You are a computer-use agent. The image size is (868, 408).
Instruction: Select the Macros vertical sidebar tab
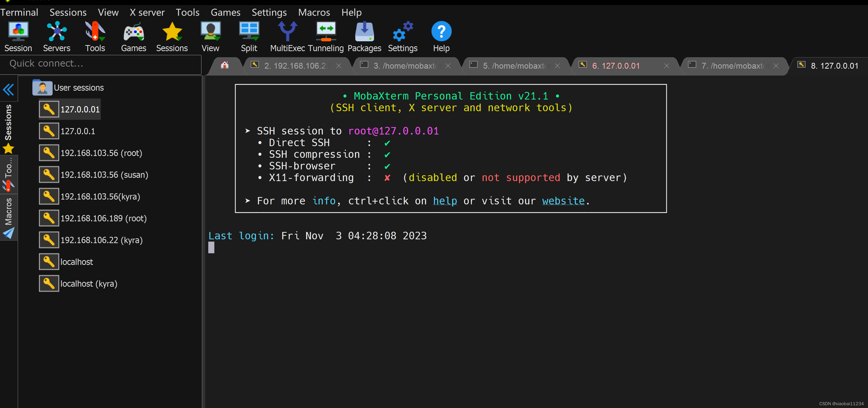coord(8,218)
